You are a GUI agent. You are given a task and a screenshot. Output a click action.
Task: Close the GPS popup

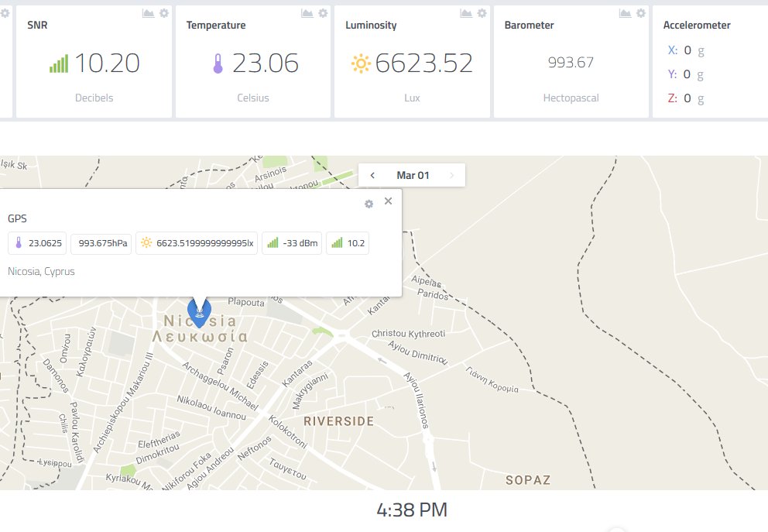coord(388,201)
